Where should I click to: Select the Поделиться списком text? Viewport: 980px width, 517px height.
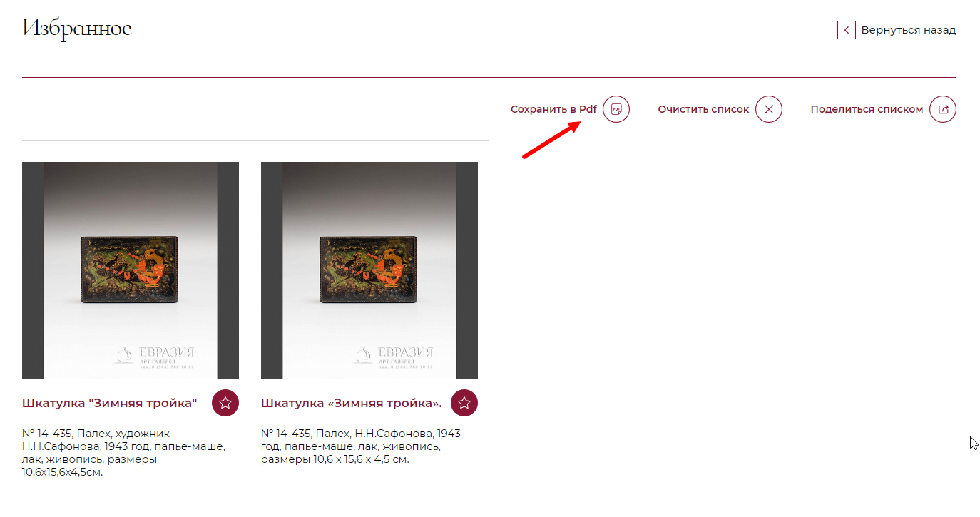click(x=867, y=109)
